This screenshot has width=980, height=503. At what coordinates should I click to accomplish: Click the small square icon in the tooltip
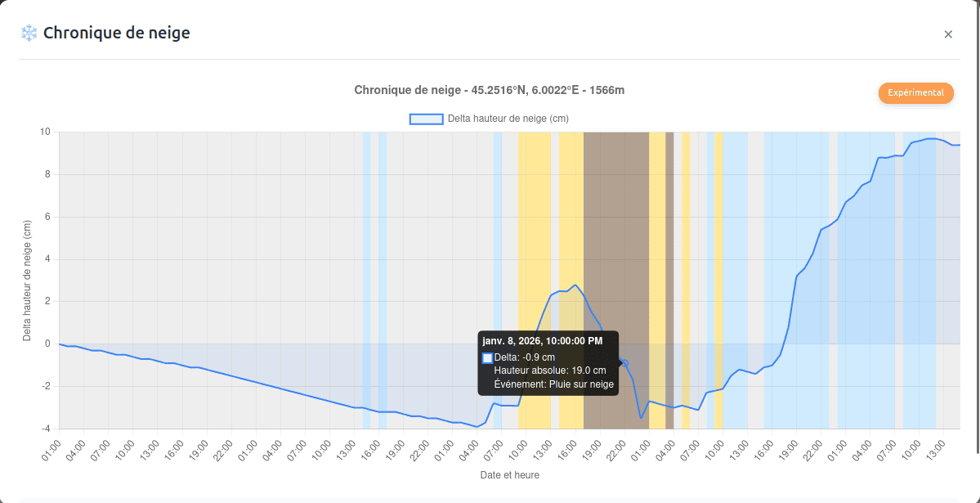[x=488, y=357]
